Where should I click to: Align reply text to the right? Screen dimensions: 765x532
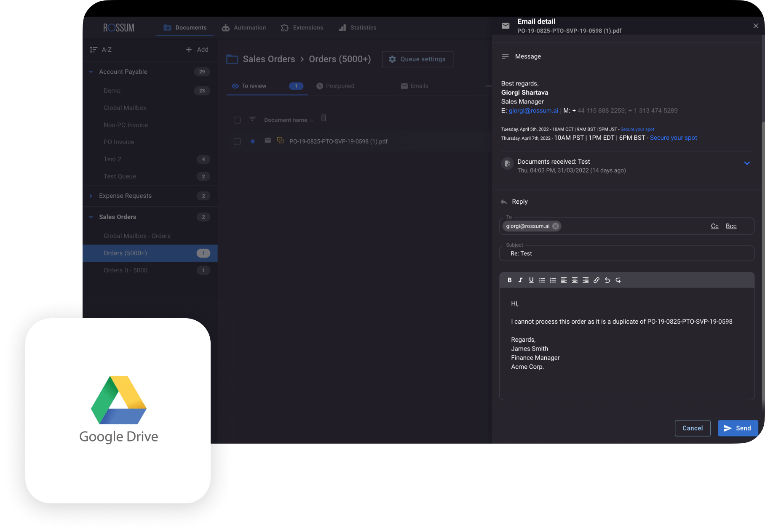586,280
